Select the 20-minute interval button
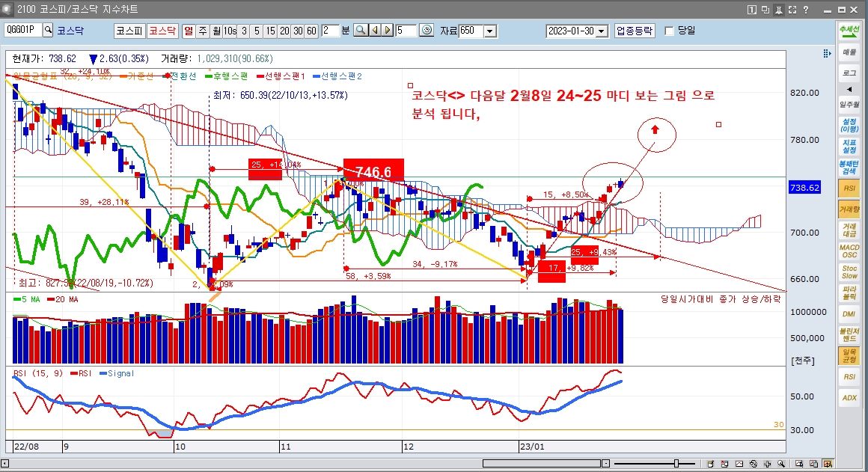 (284, 31)
